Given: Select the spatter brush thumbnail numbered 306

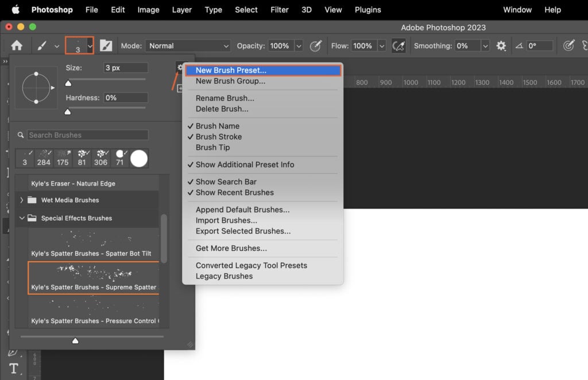Looking at the screenshot, I should pos(100,156).
